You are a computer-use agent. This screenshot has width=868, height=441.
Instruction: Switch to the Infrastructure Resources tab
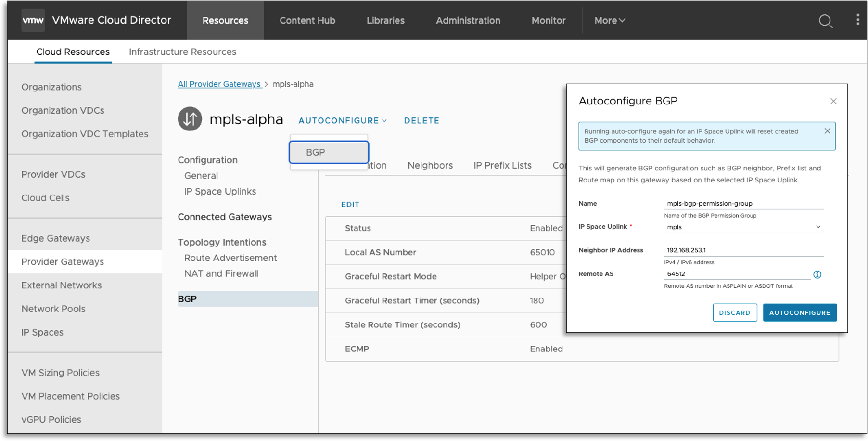tap(182, 52)
